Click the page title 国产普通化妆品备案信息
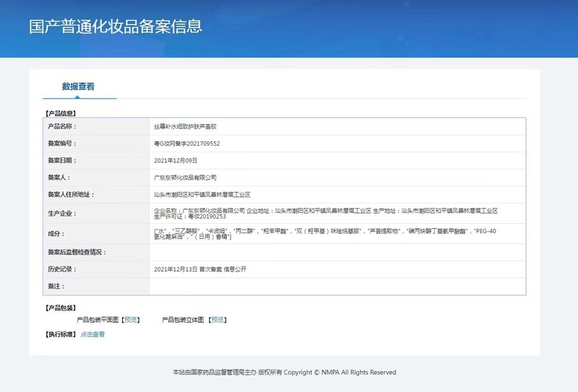The image size is (578, 392). [x=116, y=27]
